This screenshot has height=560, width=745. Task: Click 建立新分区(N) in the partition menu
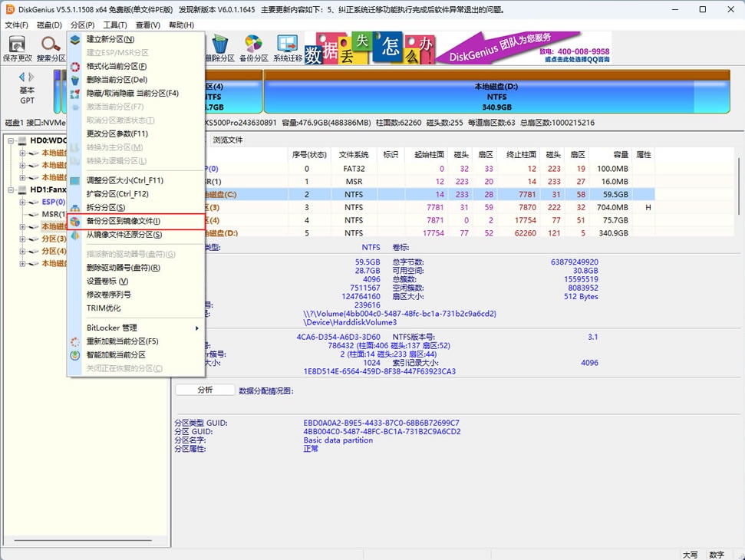point(110,39)
